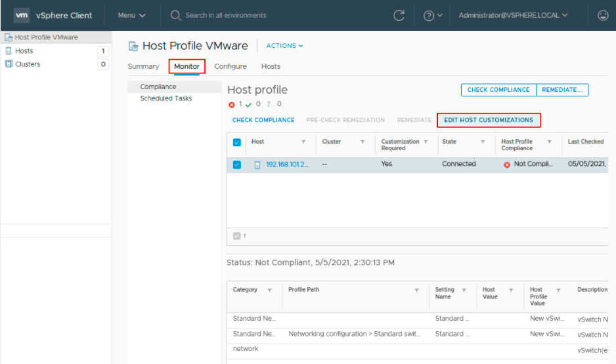Select Clusters in the sidebar

click(x=28, y=64)
